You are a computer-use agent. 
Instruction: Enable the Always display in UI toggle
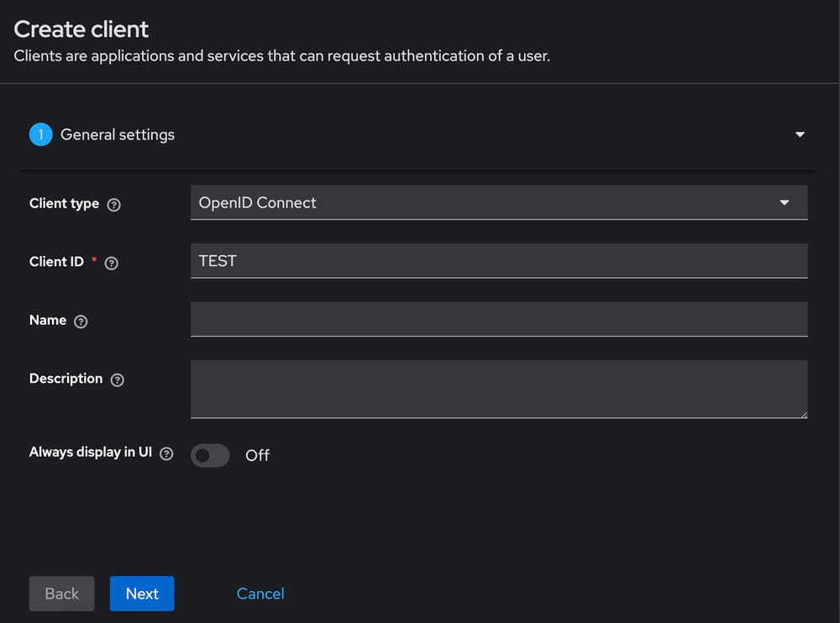pyautogui.click(x=210, y=455)
